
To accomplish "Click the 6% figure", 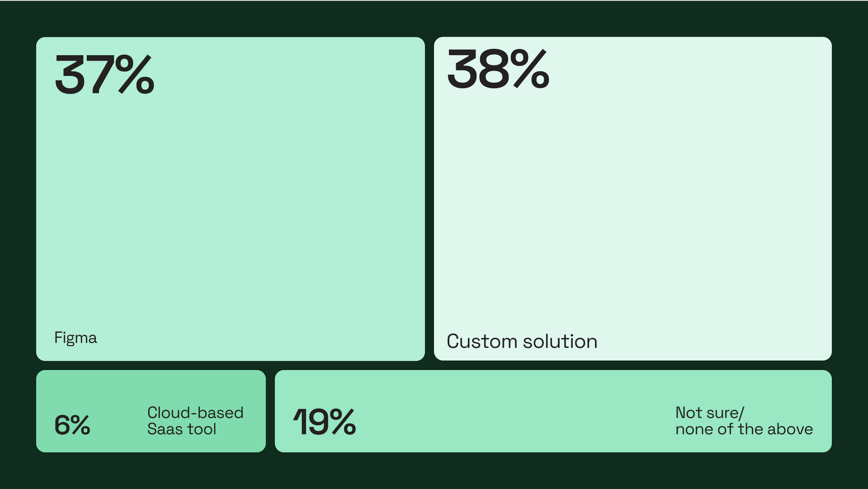I will [x=72, y=425].
